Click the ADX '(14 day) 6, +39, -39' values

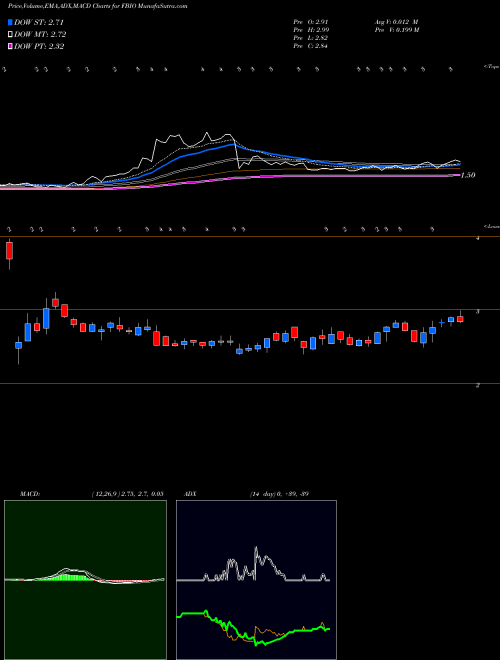click(279, 494)
